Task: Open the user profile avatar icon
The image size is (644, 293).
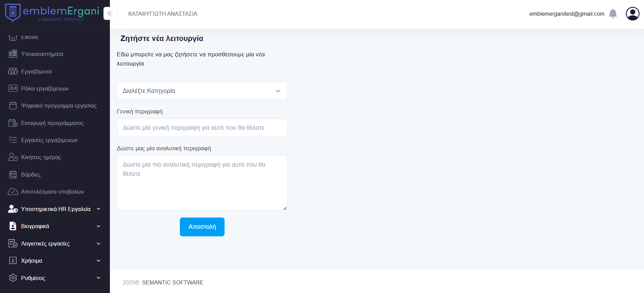Action: 632,14
